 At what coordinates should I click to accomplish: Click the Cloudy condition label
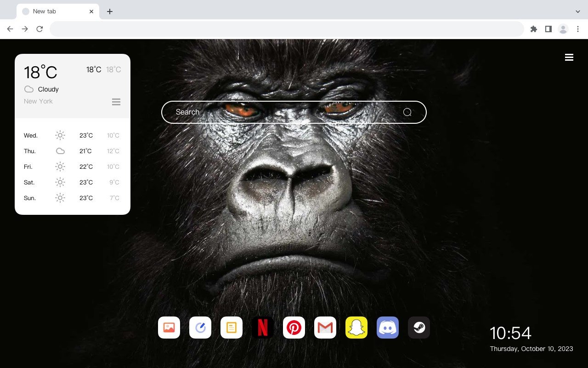coord(48,89)
